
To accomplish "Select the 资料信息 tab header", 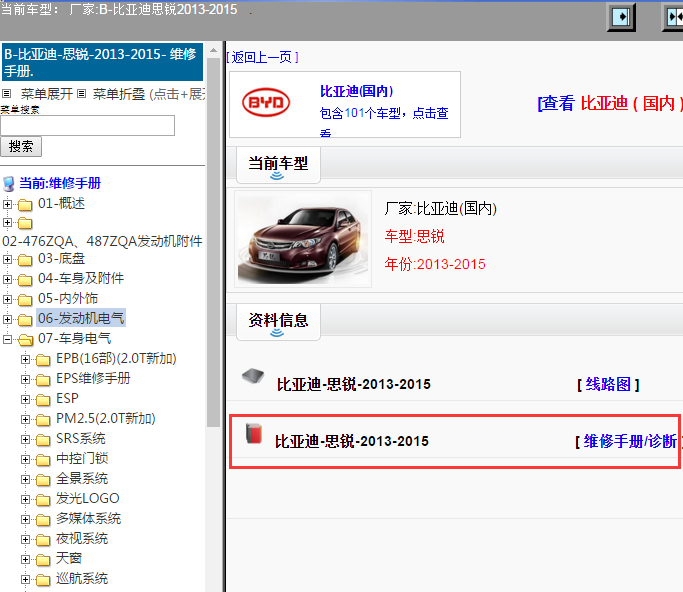I will [x=278, y=322].
